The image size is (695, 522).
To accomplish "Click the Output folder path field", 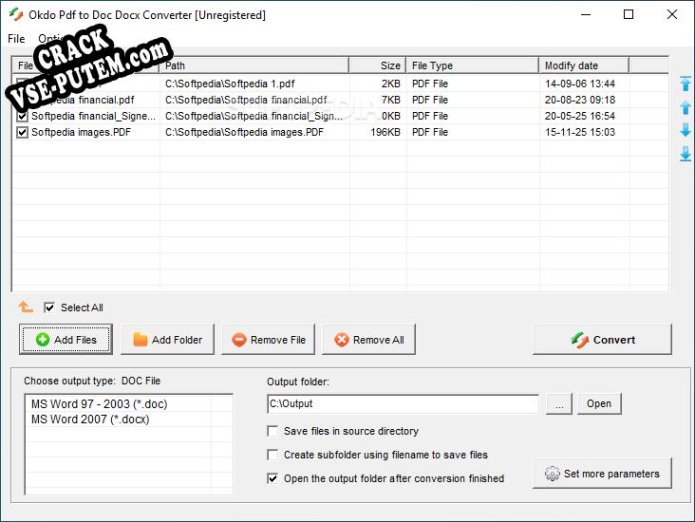I will pos(403,404).
